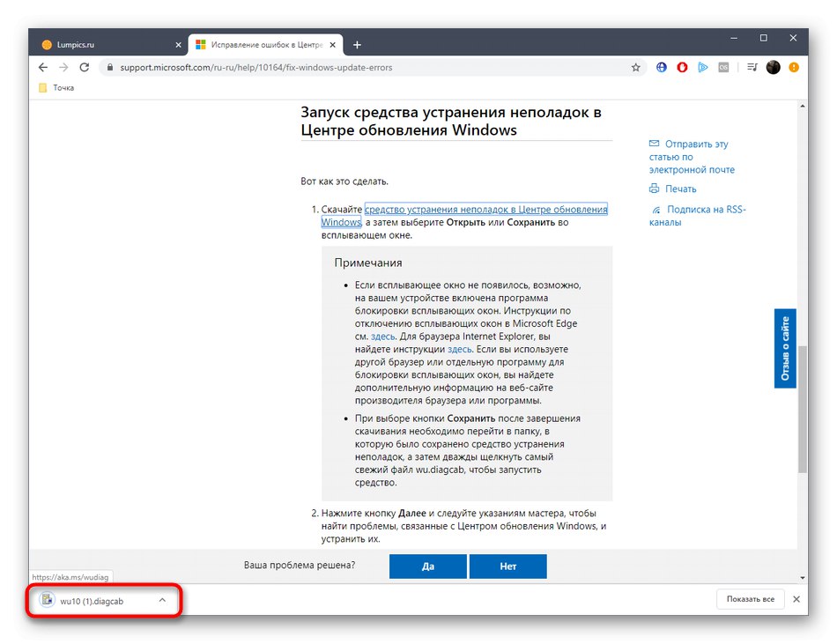Go back to the previous page

tap(43, 67)
